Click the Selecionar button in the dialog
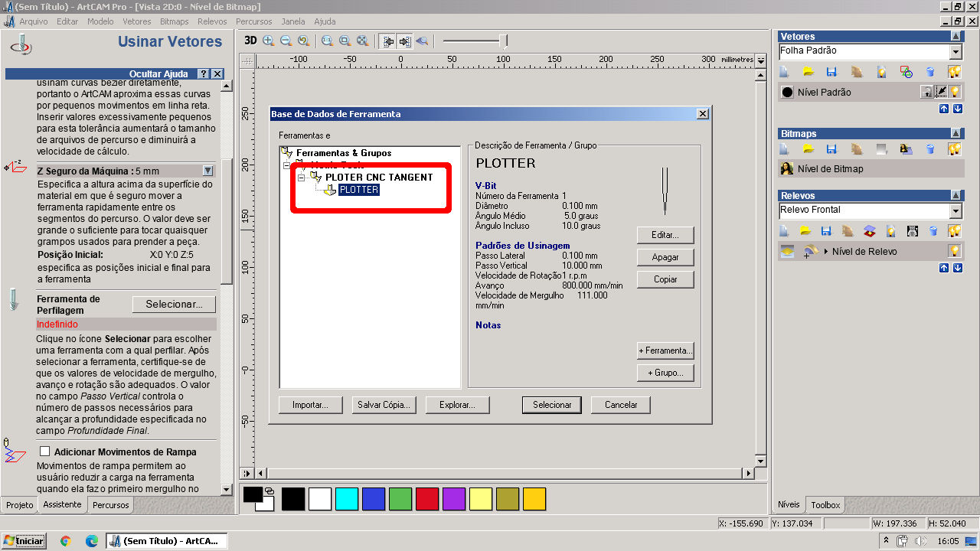 (x=551, y=405)
